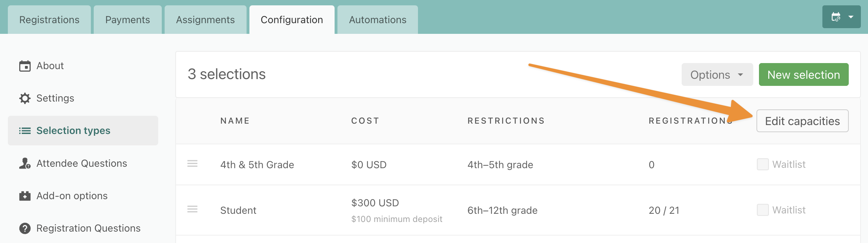
Task: Click the Settings gear icon
Action: pyautogui.click(x=25, y=98)
